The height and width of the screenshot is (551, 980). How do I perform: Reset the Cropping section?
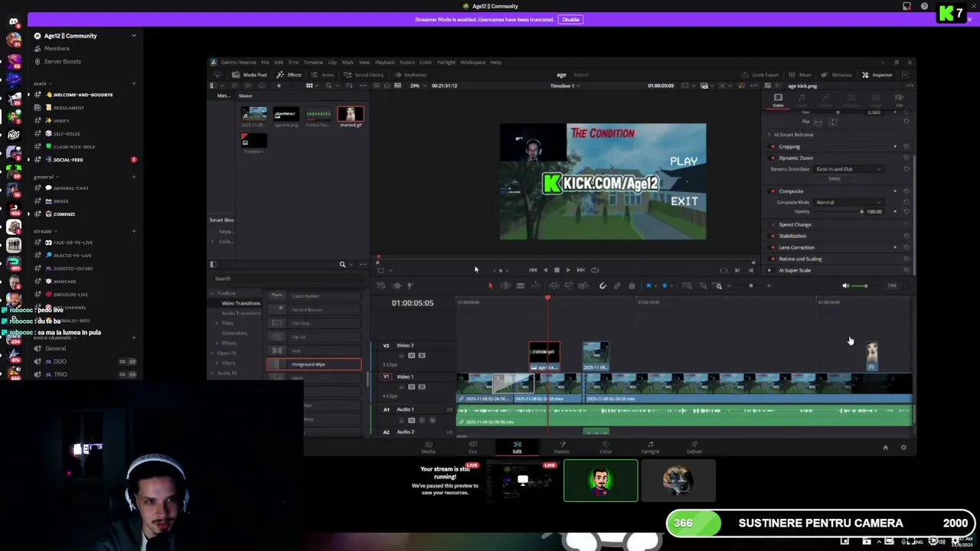[906, 146]
